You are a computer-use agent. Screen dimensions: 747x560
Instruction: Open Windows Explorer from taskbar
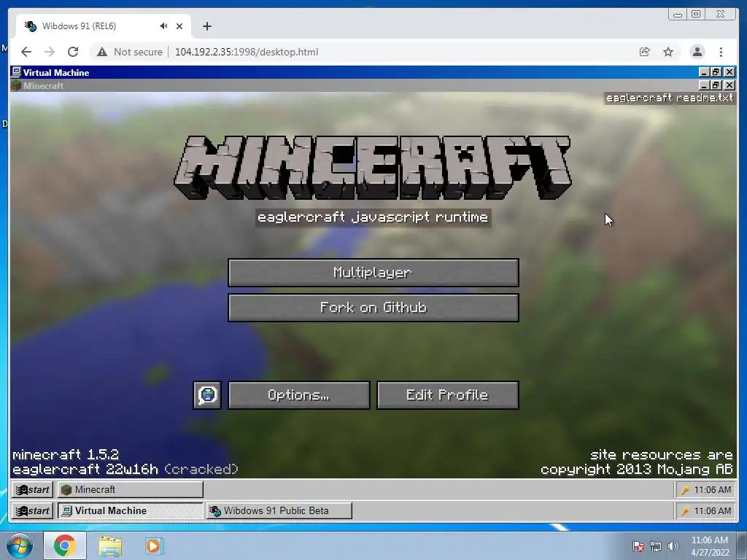pos(110,545)
